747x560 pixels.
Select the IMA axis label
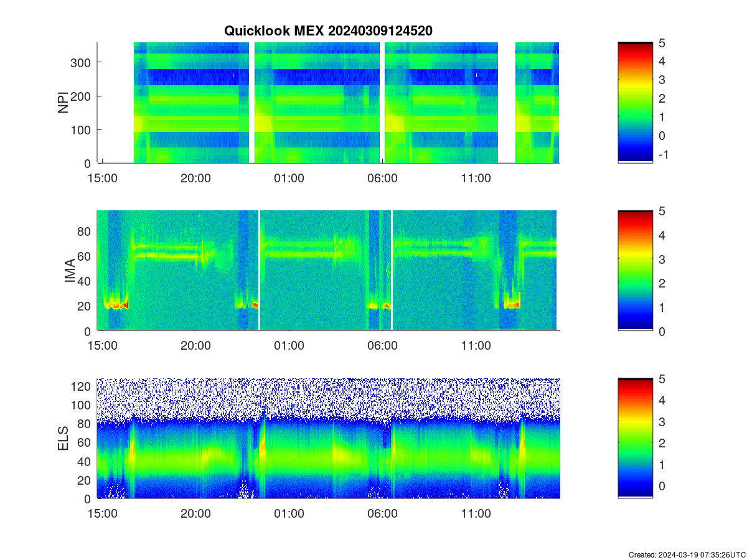(x=70, y=271)
